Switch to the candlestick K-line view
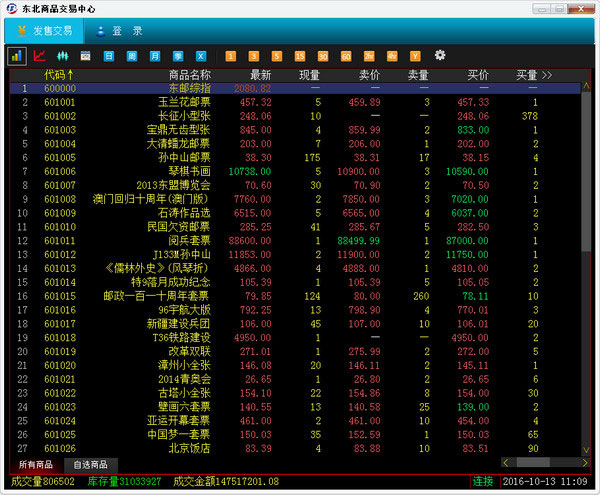This screenshot has width=600, height=495. click(x=62, y=56)
